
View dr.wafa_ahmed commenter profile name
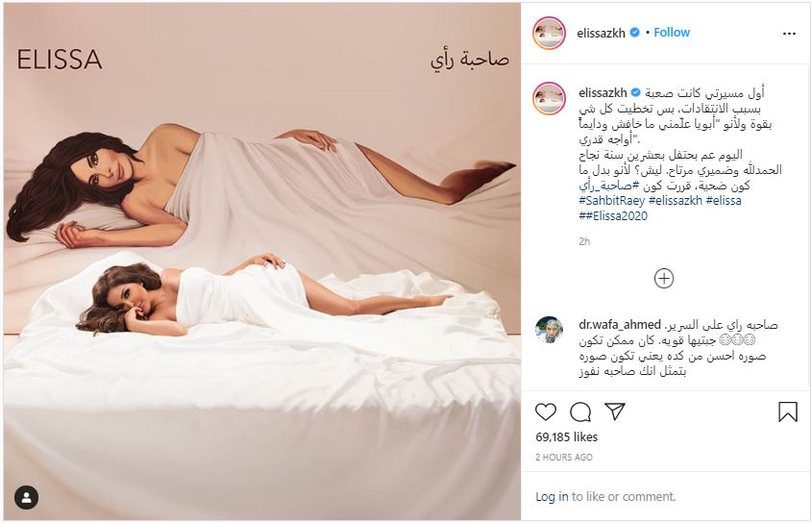pyautogui.click(x=620, y=325)
